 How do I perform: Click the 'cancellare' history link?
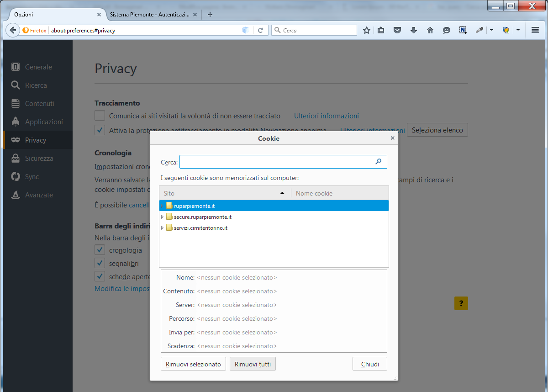pos(139,205)
